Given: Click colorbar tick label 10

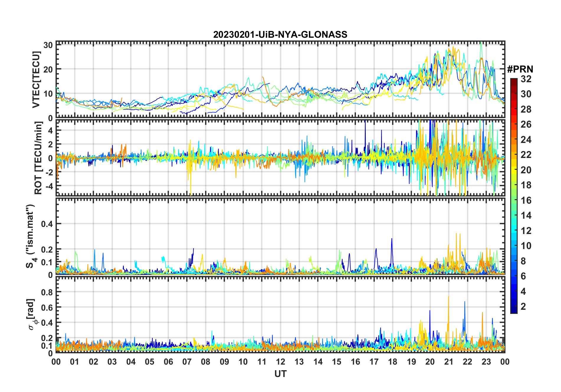Looking at the screenshot, I should (526, 246).
